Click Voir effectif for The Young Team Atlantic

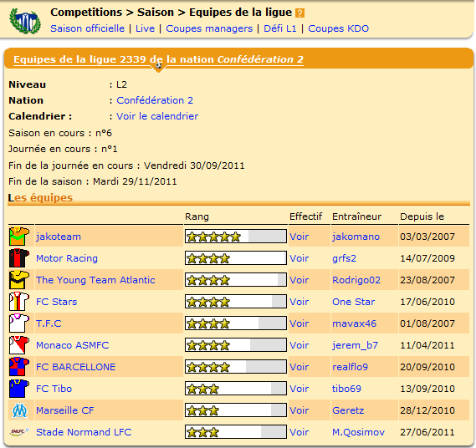coord(299,280)
